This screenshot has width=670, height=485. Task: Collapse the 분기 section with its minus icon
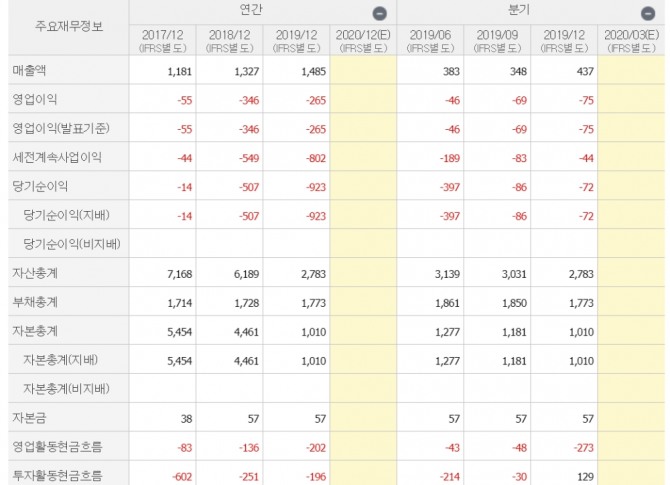coord(647,14)
